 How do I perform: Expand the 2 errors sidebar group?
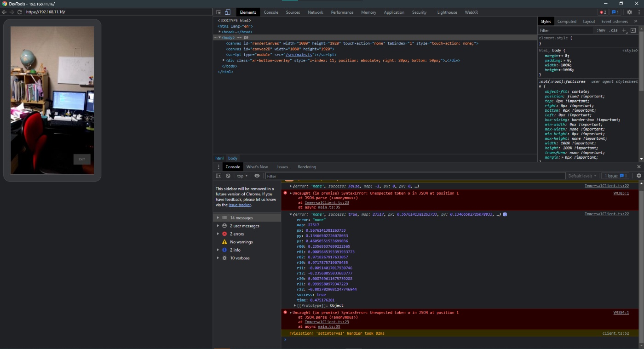pos(218,234)
